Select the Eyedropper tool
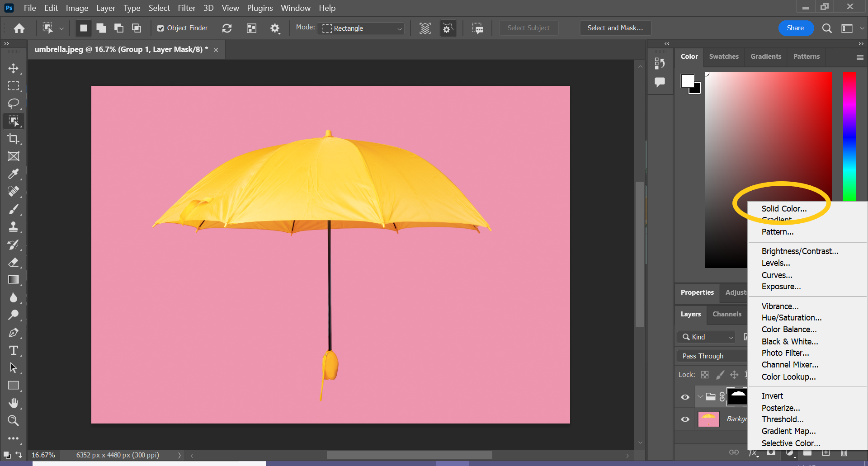The image size is (868, 466). coord(14,174)
